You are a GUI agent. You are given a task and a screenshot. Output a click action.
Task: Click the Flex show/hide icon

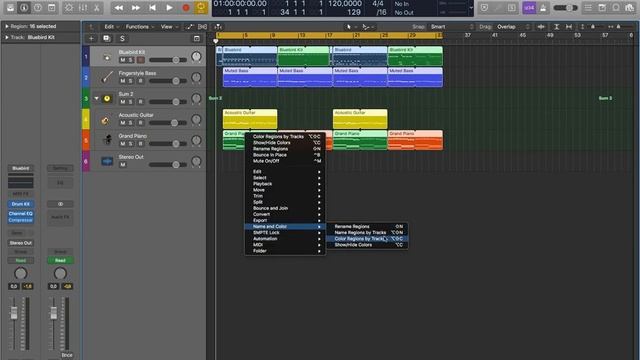point(202,27)
